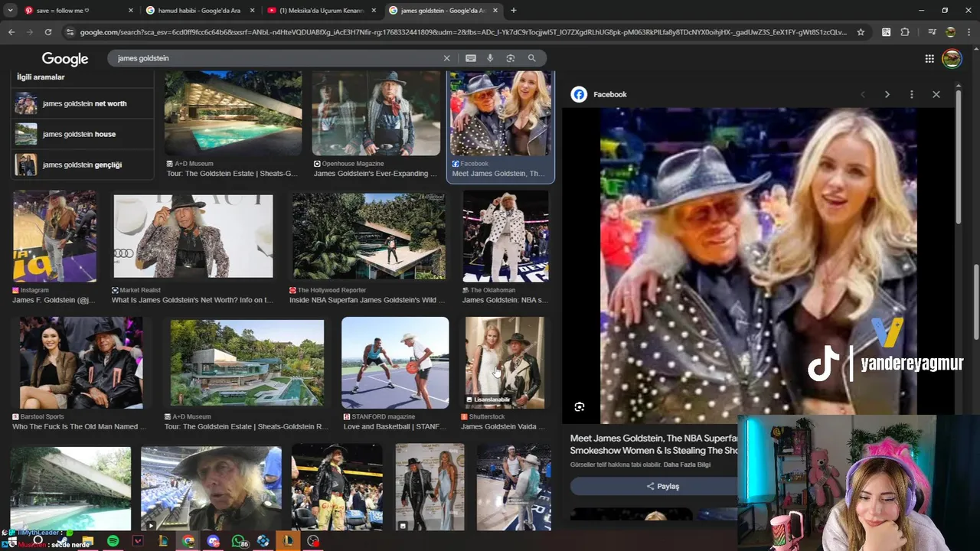The image size is (980, 551).
Task: Close the image preview panel
Action: [x=936, y=94]
